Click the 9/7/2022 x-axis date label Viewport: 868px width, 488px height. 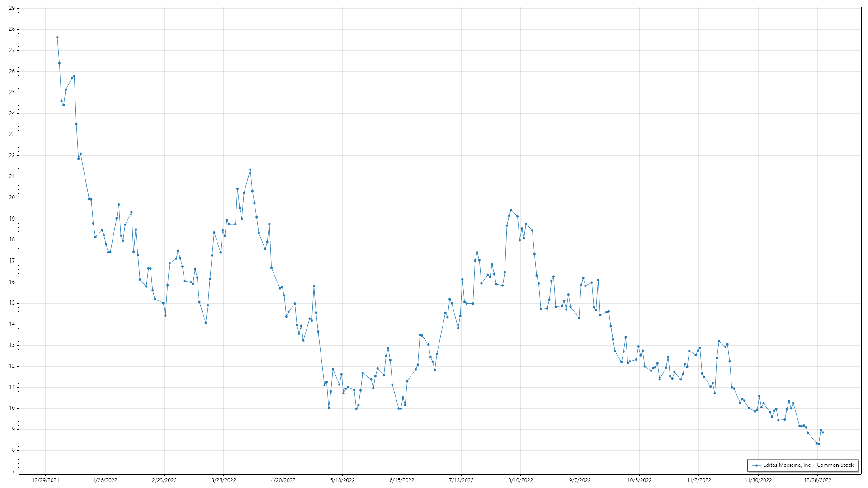click(580, 480)
